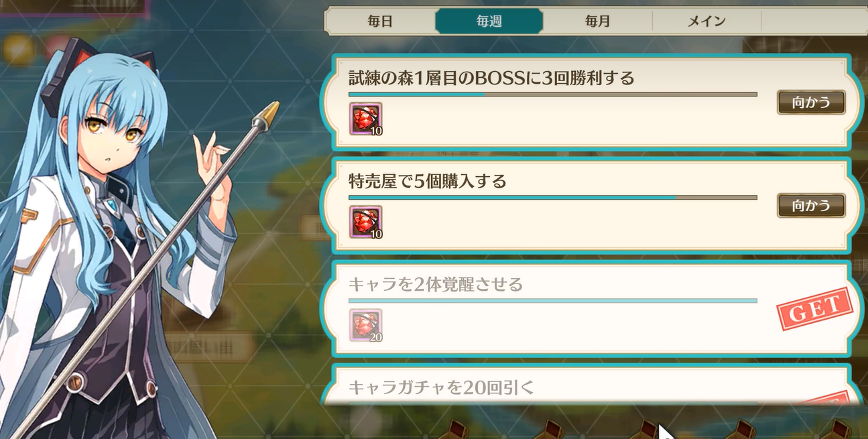Image resolution: width=868 pixels, height=439 pixels.
Task: Click the progress bar of 特売屋で5個購入する
Action: [553, 198]
